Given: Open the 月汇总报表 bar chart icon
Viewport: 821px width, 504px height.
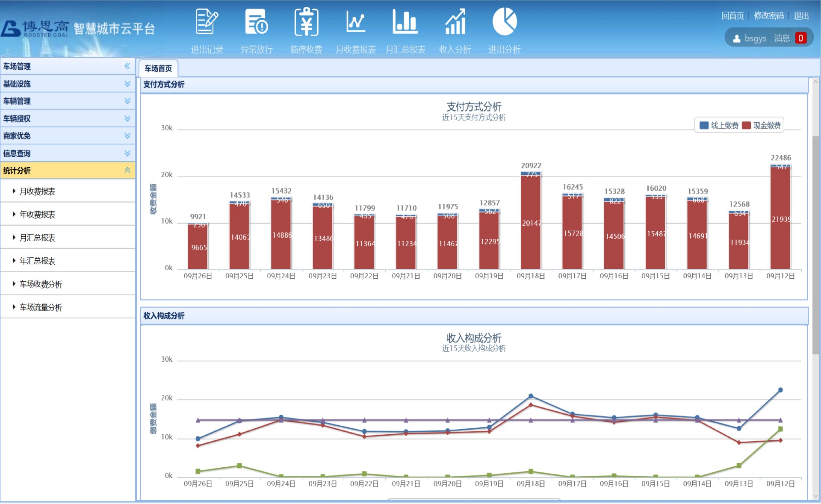Looking at the screenshot, I should (x=405, y=22).
